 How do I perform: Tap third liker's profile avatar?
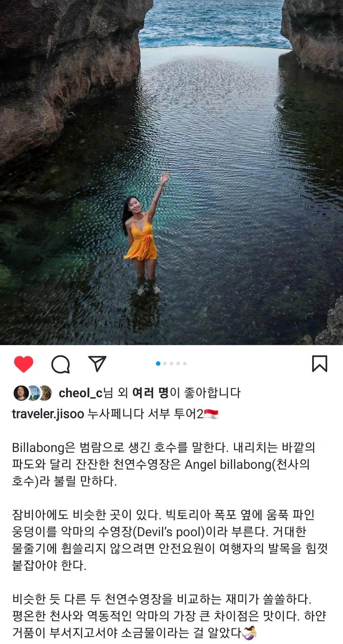[x=45, y=393]
